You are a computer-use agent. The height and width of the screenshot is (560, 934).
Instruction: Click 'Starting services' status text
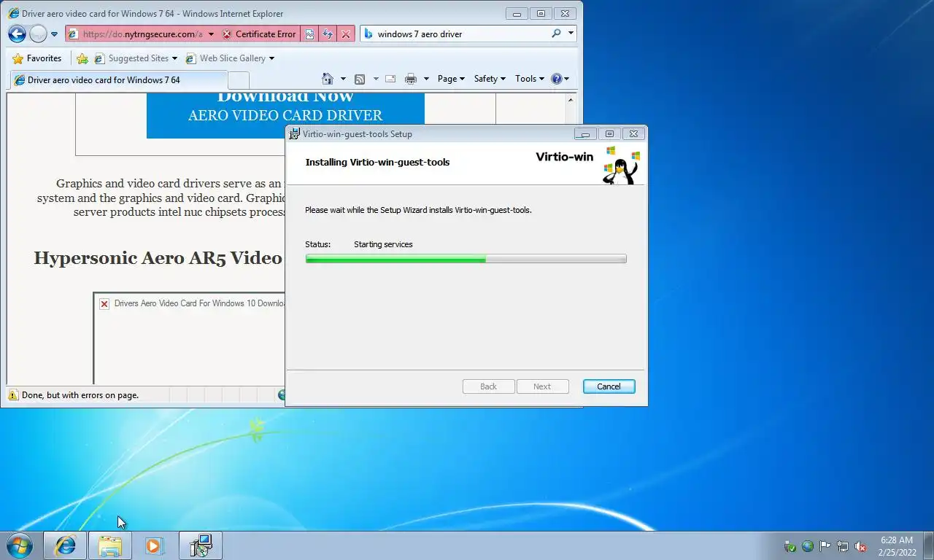[x=383, y=244]
